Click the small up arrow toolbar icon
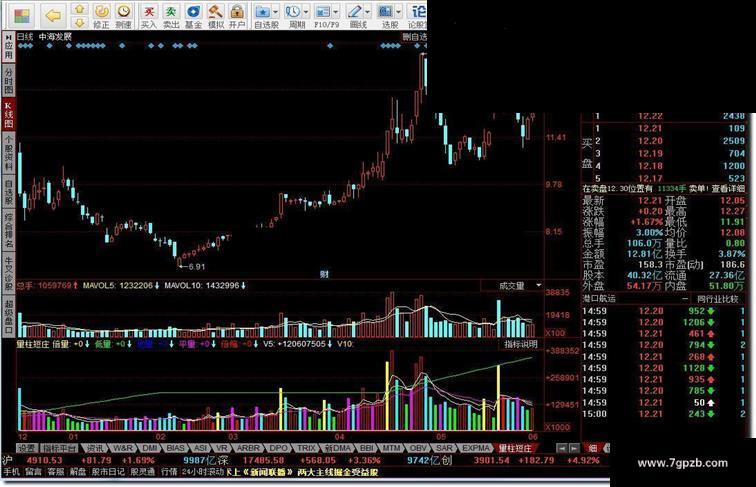Screen dimensions: 756x487 [80, 9]
